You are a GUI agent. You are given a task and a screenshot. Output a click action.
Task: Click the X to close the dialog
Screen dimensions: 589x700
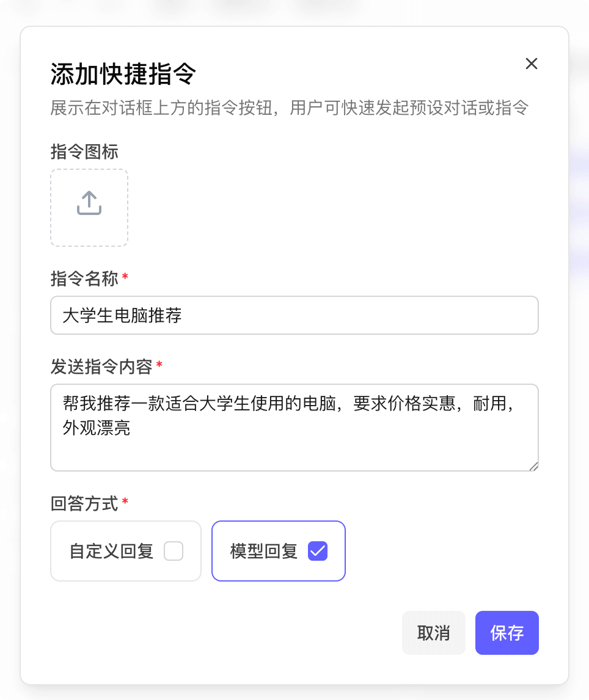click(x=531, y=64)
